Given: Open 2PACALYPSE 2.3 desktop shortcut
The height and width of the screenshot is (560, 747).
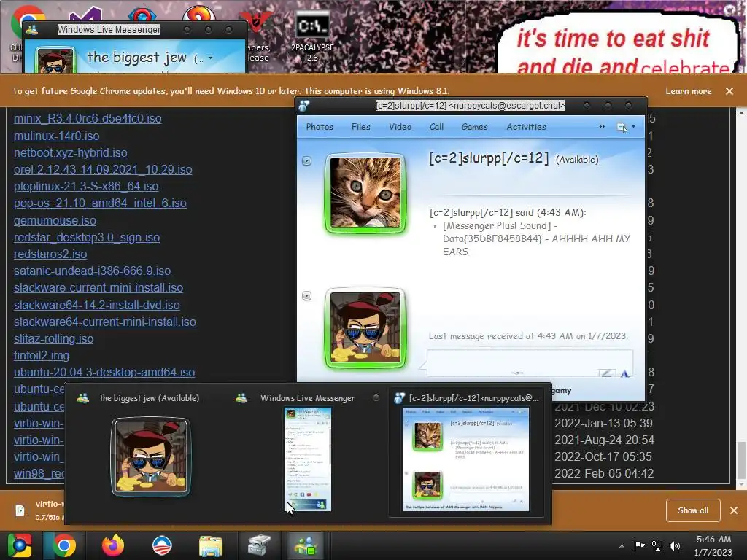Looking at the screenshot, I should click(x=312, y=36).
